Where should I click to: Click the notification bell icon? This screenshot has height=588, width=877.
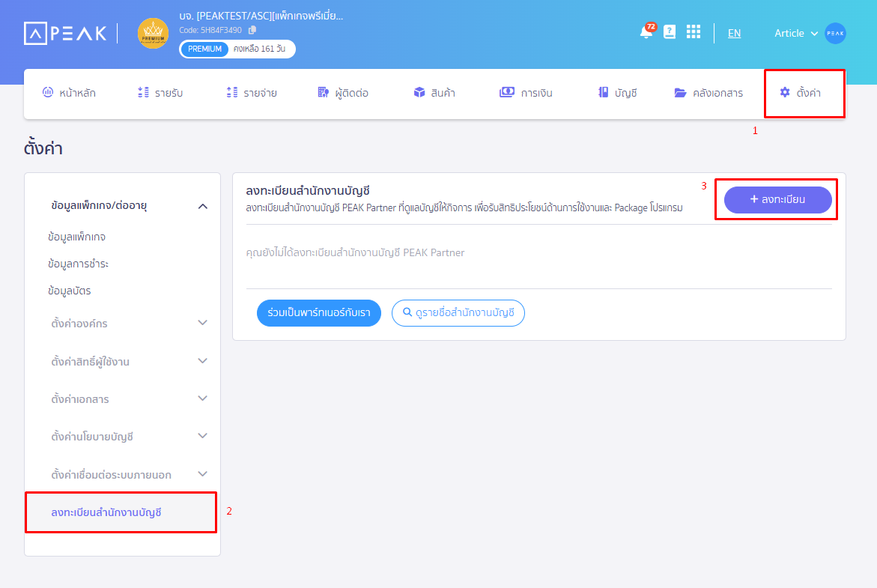point(646,33)
